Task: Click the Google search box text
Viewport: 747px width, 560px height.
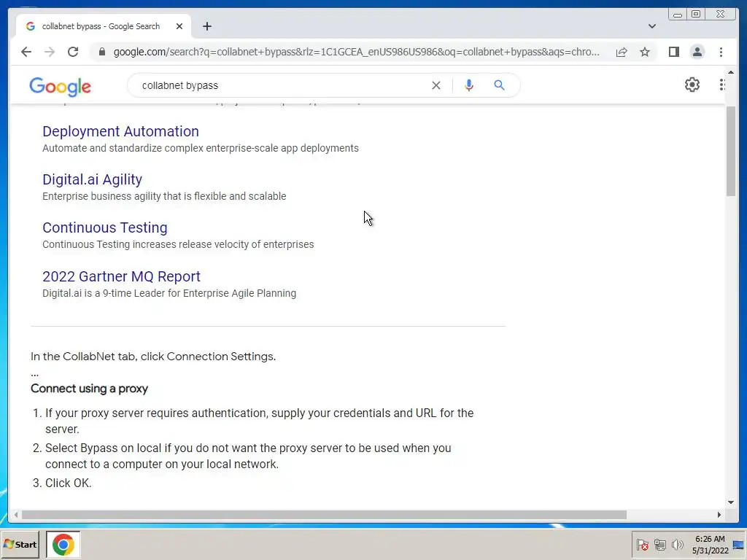Action: (180, 85)
